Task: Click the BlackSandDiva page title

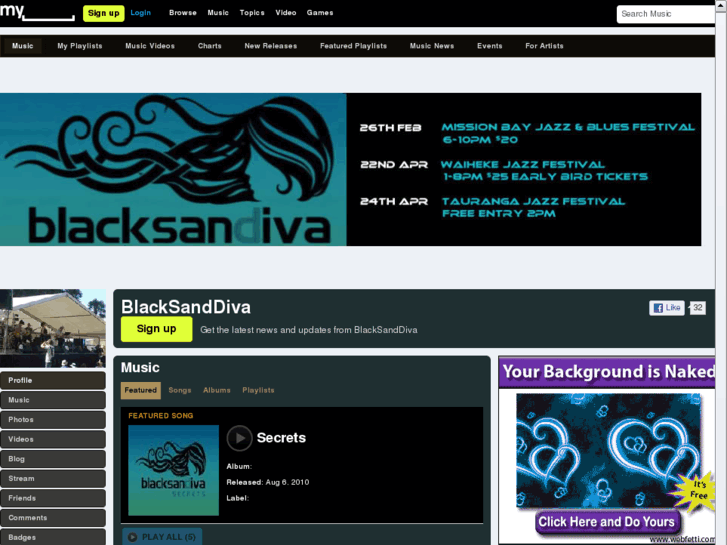Action: tap(186, 307)
